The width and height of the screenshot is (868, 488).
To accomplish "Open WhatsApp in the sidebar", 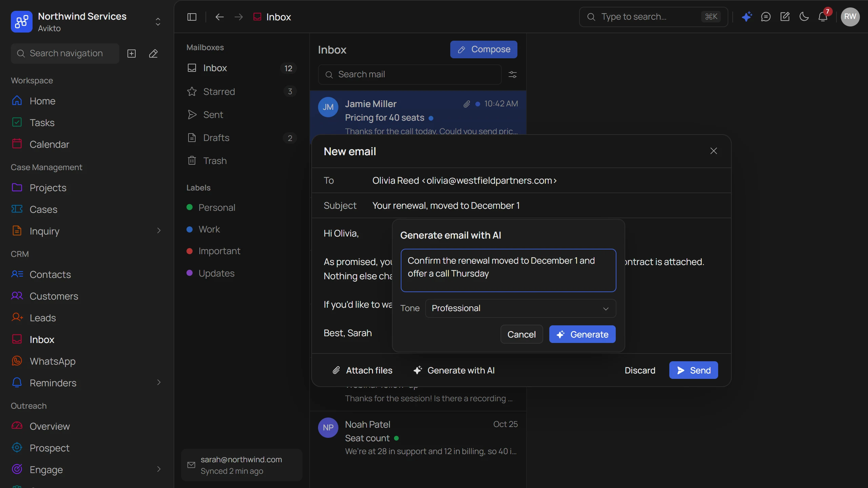I will (87, 361).
